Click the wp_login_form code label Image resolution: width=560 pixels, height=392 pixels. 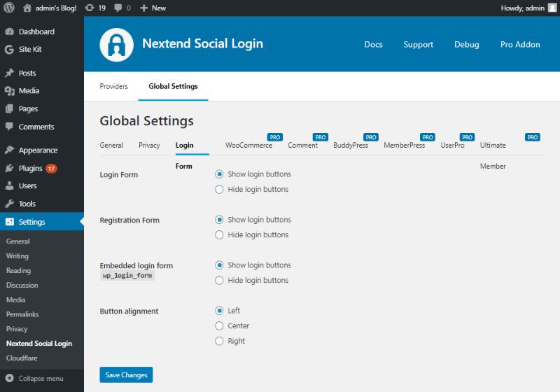[x=127, y=276]
